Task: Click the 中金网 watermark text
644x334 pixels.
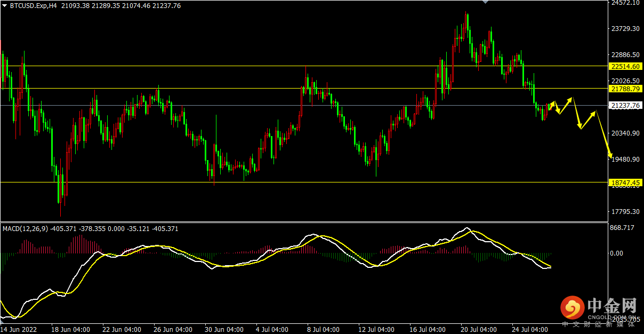Action: [x=612, y=306]
